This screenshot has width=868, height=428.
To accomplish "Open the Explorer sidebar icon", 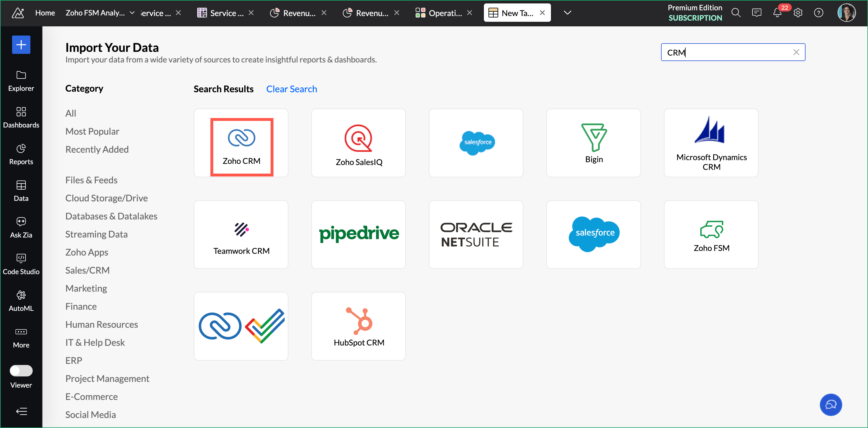I will (21, 81).
